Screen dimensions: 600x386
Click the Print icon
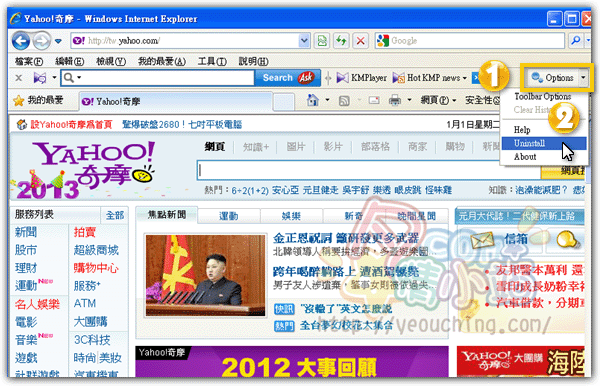coord(395,101)
